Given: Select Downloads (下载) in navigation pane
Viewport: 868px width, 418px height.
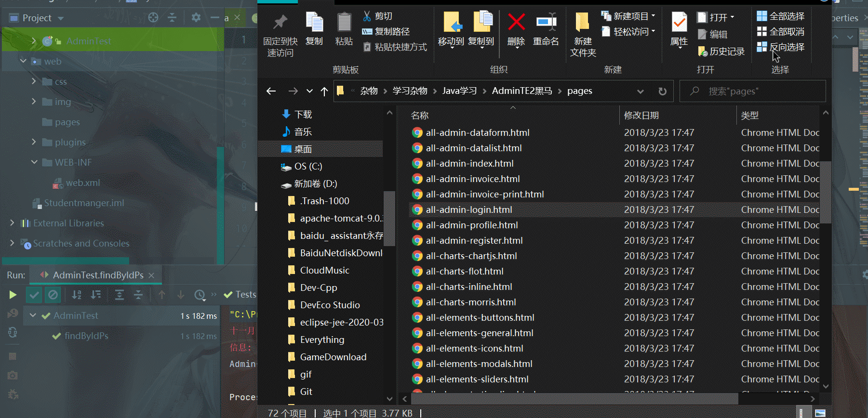Looking at the screenshot, I should tap(303, 115).
